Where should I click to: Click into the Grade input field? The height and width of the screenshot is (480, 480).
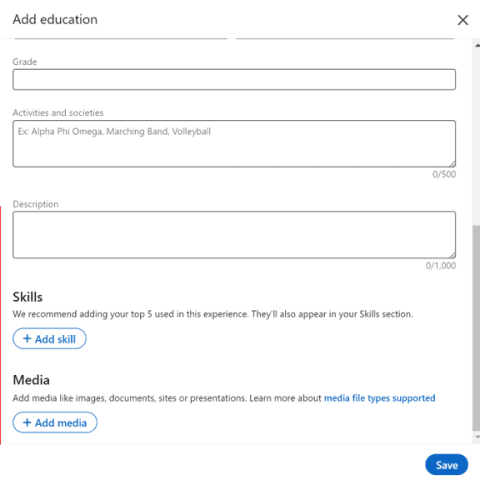(x=234, y=79)
